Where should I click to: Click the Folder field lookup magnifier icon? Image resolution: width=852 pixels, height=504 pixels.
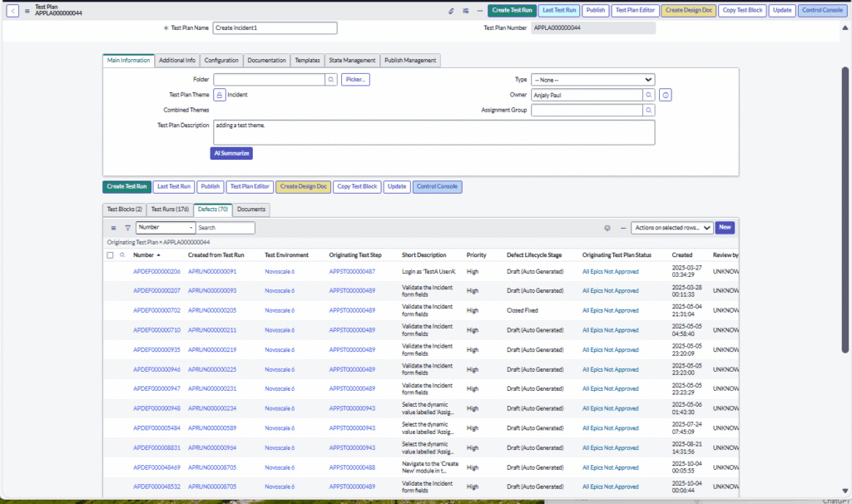[x=330, y=79]
